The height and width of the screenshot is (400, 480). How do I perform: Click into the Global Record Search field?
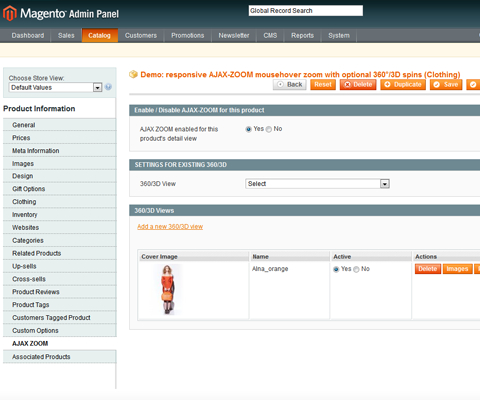click(306, 11)
